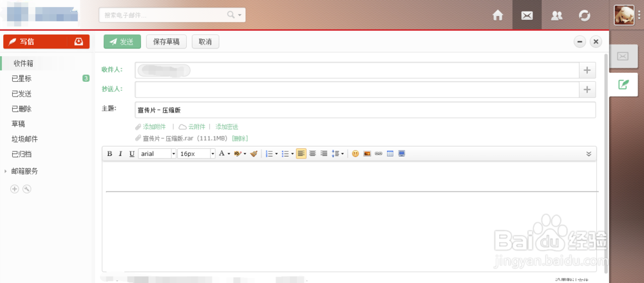Viewport: 644px width, 283px height.
Task: Click the receive mail inbox tray icon
Action: (79, 41)
